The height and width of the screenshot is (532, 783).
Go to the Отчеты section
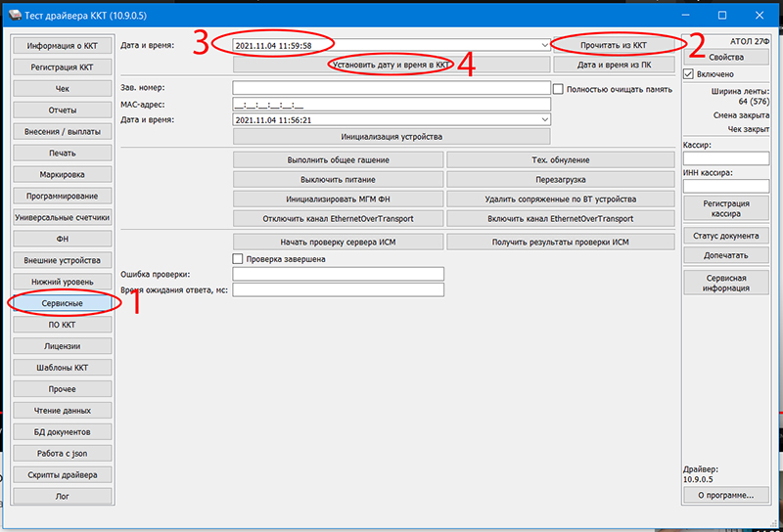[62, 110]
